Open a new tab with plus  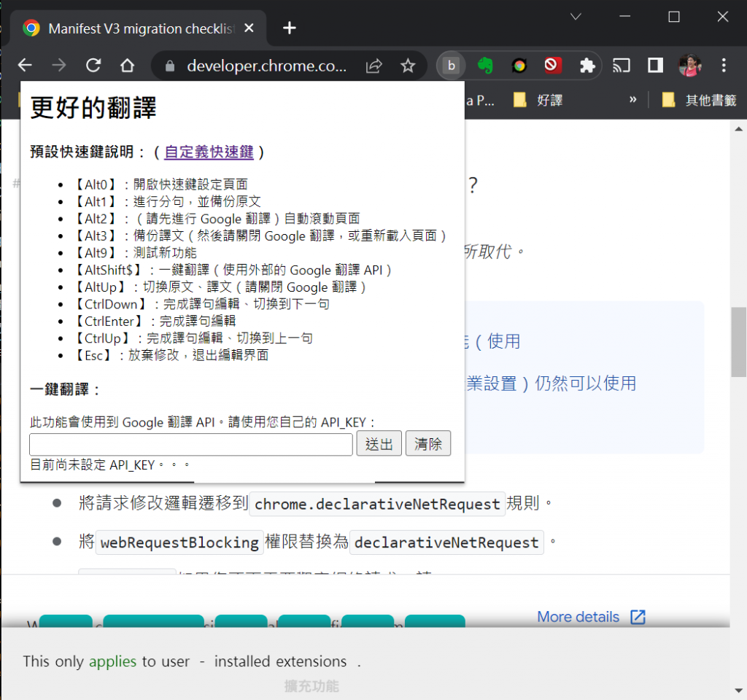coord(289,28)
